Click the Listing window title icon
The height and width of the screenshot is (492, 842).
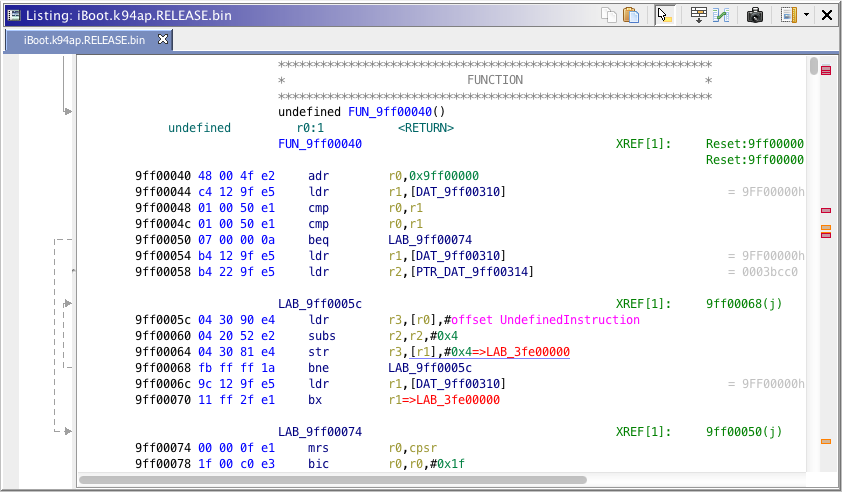point(13,15)
